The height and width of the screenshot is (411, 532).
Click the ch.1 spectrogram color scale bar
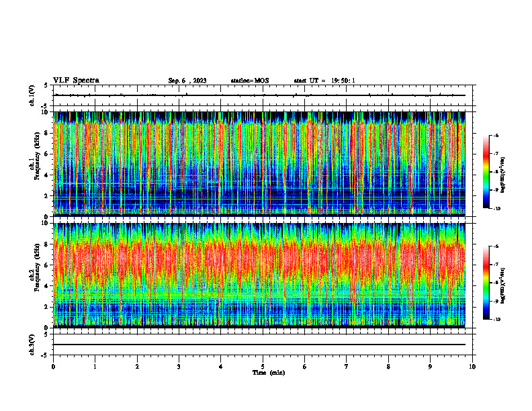point(486,172)
